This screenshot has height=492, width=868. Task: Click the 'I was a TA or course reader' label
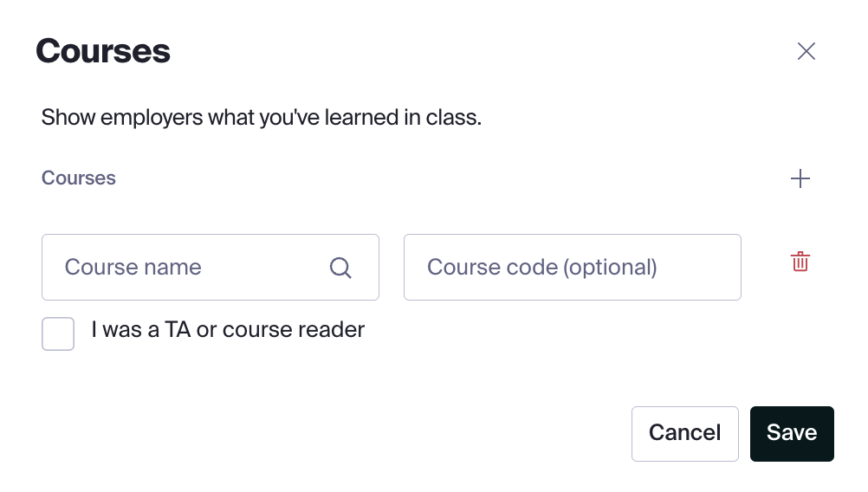[x=228, y=330]
